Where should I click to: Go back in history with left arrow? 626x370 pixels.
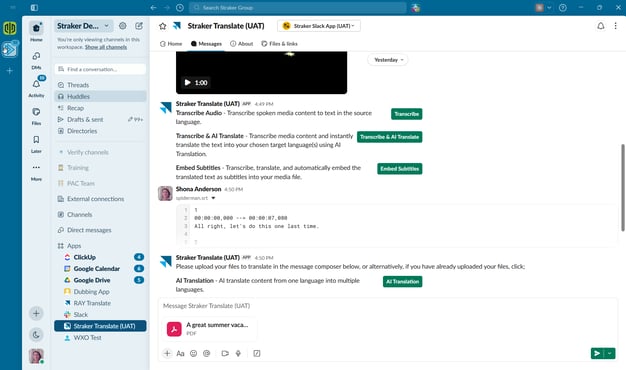coord(153,8)
